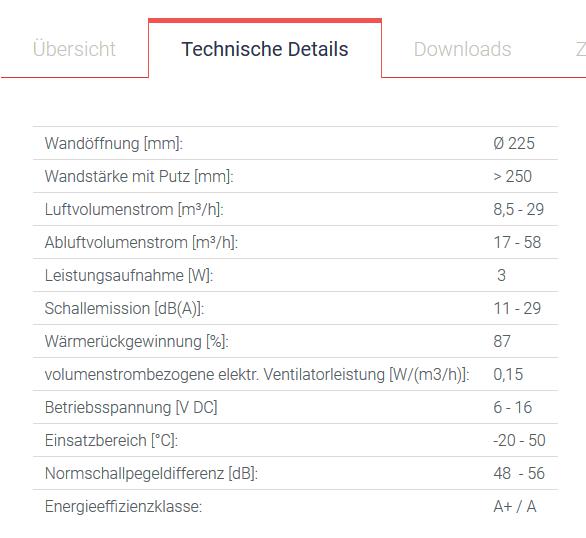Switch to the Übersicht tab
Screen dimensions: 586x538
74,49
